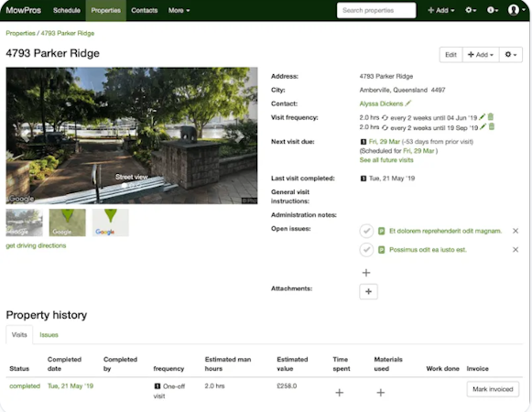Open the More menu in navbar
This screenshot has width=532, height=412.
point(179,10)
